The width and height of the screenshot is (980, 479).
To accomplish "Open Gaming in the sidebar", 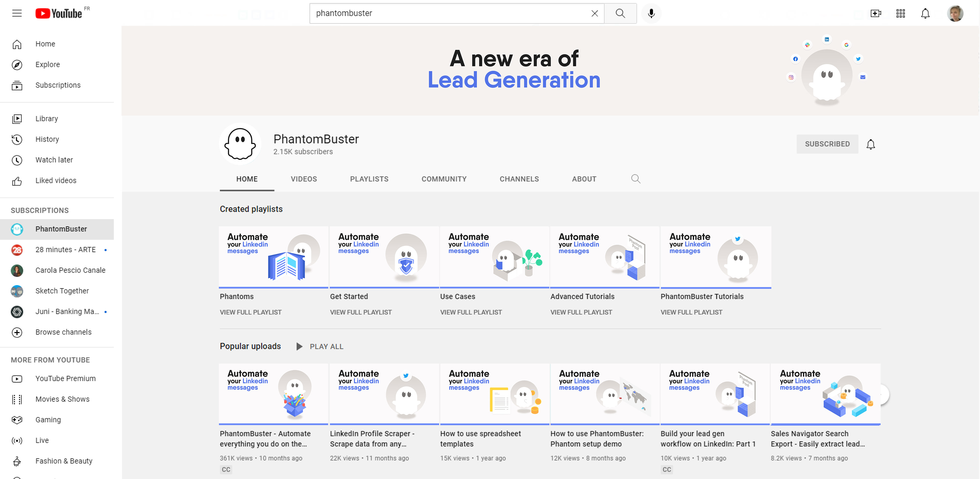I will (x=57, y=419).
